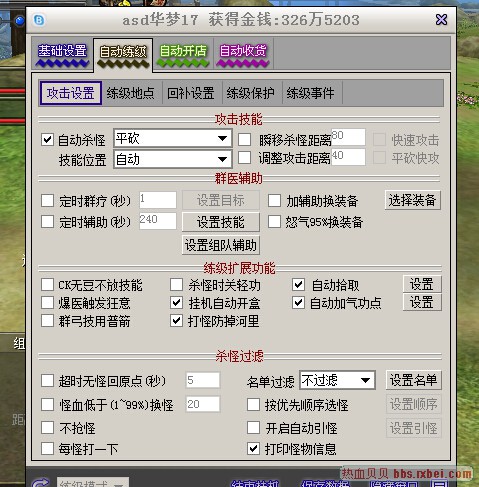The width and height of the screenshot is (479, 487).
Task: Click the blue B icon in title bar
Action: tap(39, 20)
